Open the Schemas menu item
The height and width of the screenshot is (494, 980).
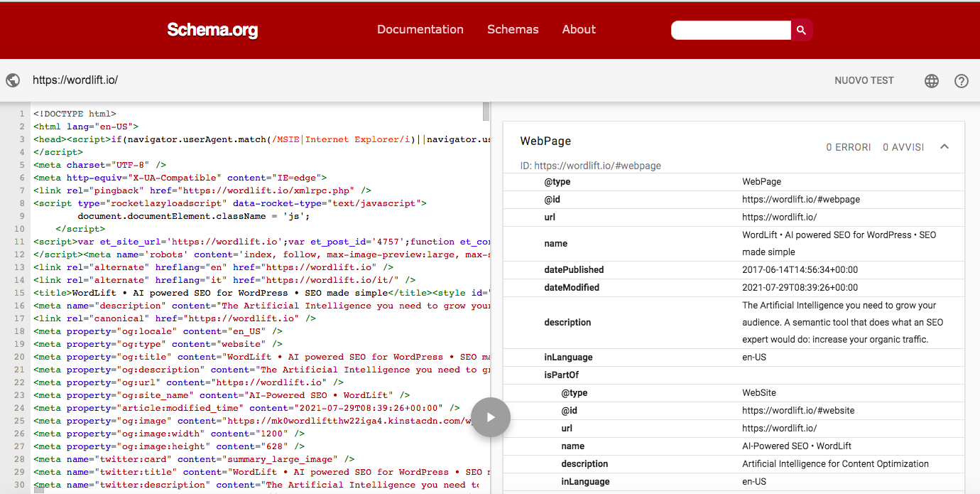click(x=513, y=29)
